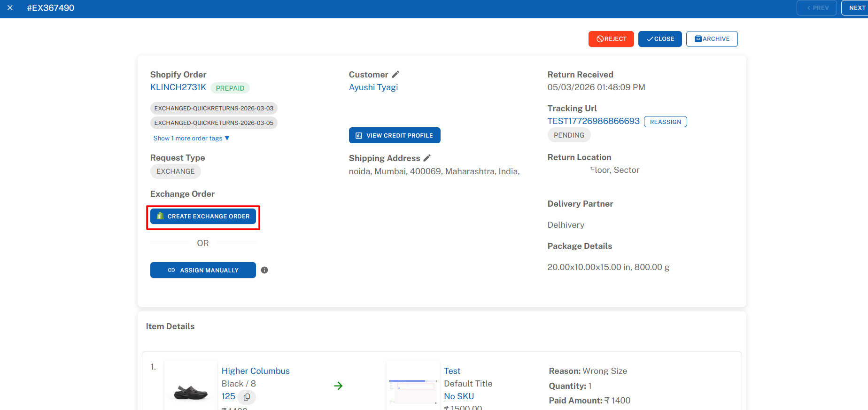This screenshot has width=868, height=410.
Task: Copy SKU 125 using the copy icon
Action: tap(247, 397)
